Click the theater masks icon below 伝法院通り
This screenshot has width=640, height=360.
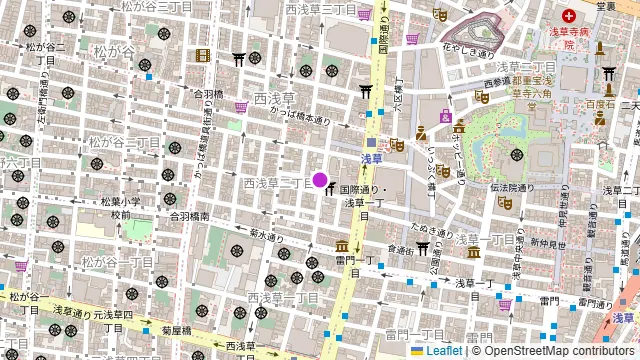tap(505, 202)
